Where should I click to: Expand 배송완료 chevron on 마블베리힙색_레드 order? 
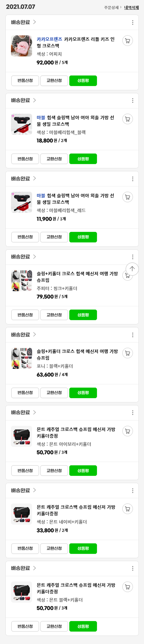[35, 178]
